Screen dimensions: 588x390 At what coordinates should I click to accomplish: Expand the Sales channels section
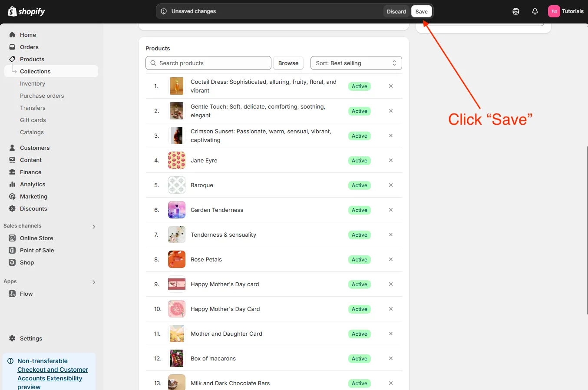[x=94, y=226]
